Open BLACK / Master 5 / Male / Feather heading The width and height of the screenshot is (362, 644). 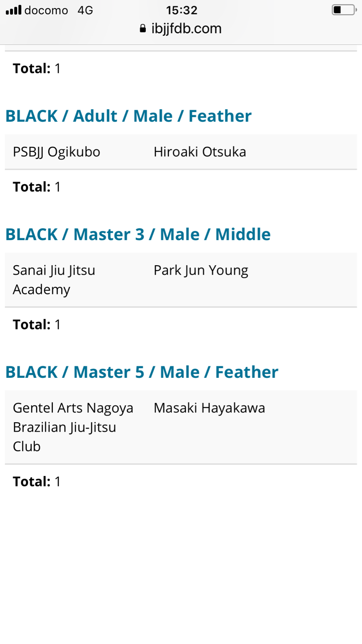(141, 372)
